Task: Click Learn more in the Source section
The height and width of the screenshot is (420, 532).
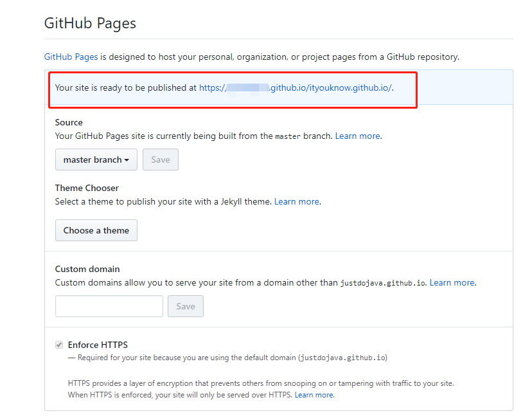Action: pyautogui.click(x=358, y=136)
